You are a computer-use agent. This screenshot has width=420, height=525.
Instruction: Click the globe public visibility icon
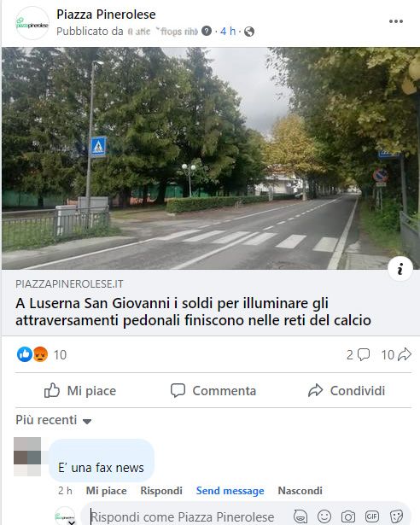click(249, 32)
